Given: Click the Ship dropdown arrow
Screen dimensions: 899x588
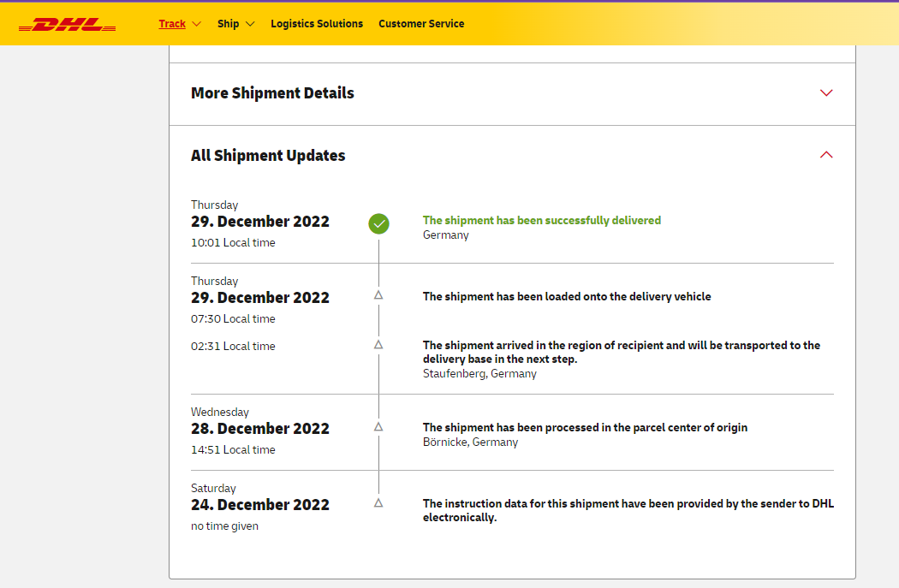Looking at the screenshot, I should point(250,24).
